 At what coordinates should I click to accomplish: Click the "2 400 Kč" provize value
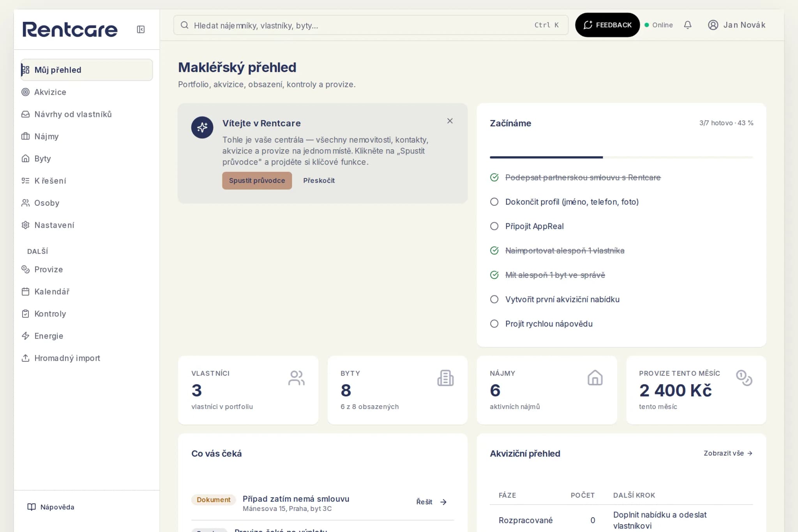click(x=675, y=391)
